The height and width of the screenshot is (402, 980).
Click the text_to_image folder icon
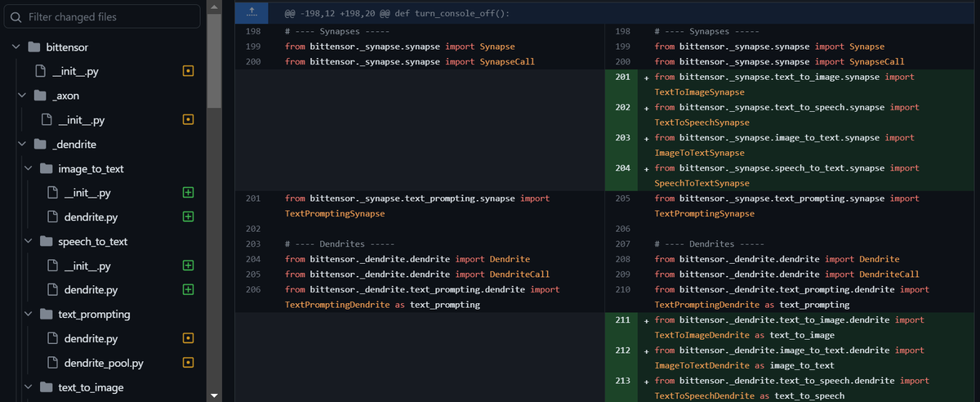point(47,387)
